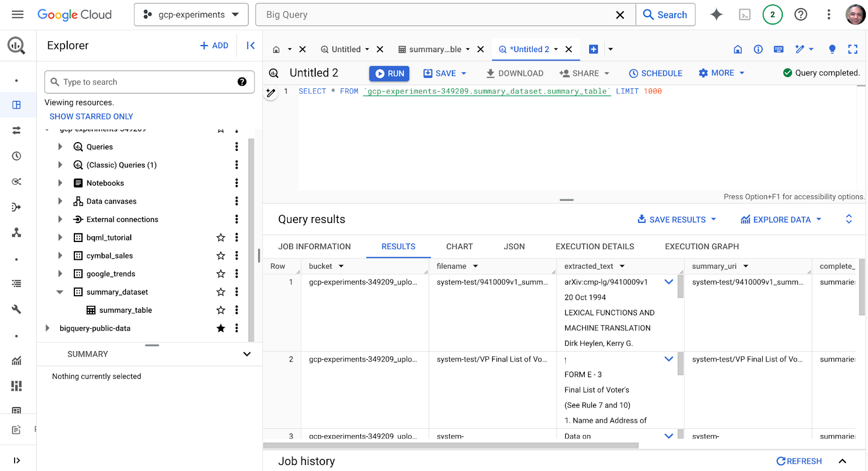Image resolution: width=868 pixels, height=471 pixels.
Task: Collapse Explorer panel with arrow icon
Action: click(251, 46)
